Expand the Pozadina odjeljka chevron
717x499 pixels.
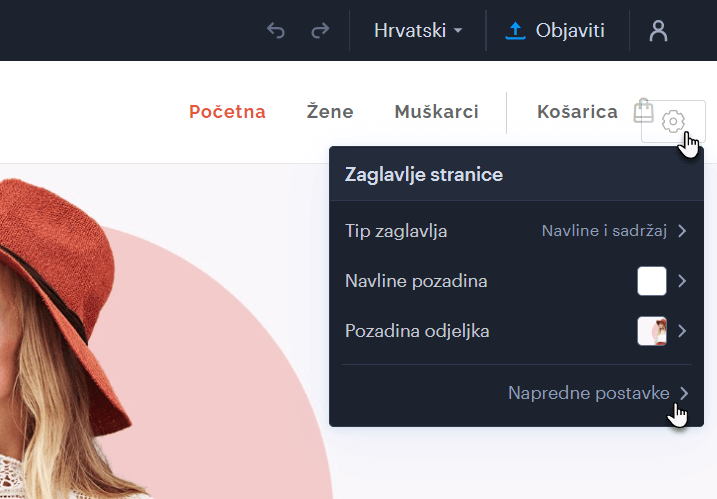click(x=682, y=331)
